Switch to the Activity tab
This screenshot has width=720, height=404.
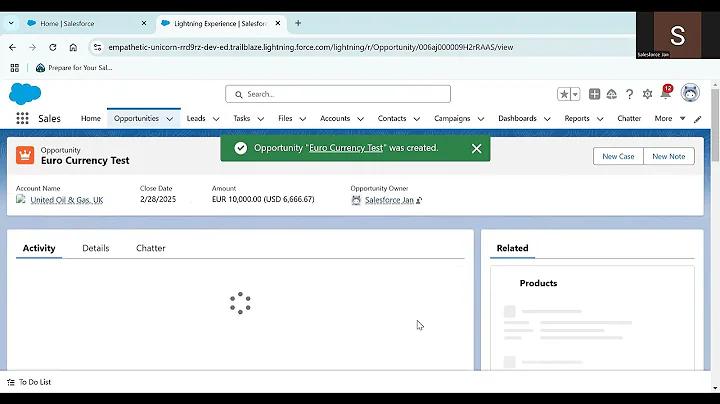39,248
